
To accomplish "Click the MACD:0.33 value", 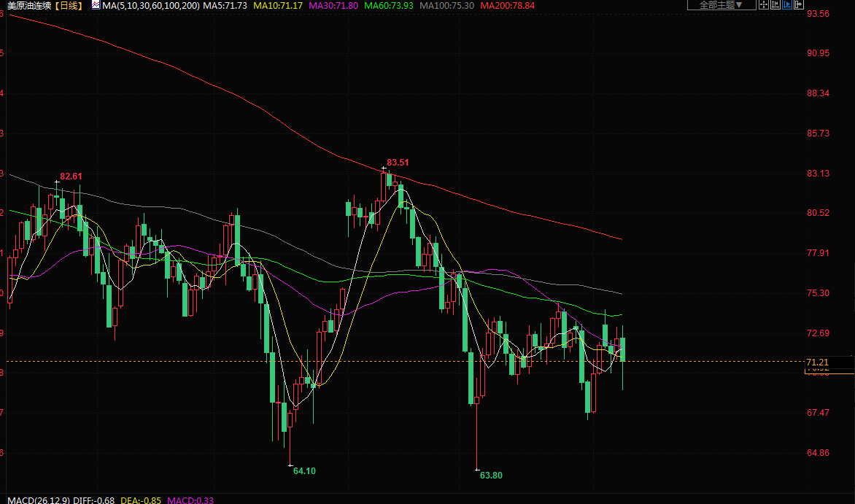I will click(190, 500).
